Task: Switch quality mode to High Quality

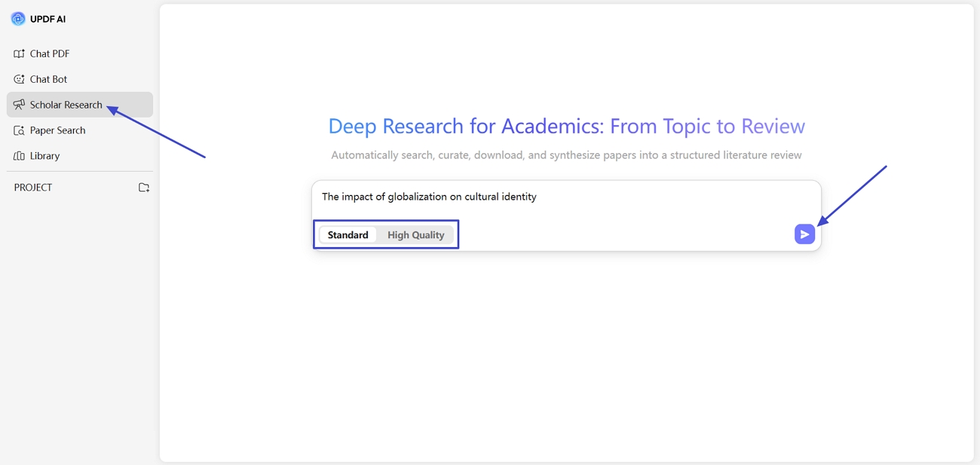Action: (415, 234)
